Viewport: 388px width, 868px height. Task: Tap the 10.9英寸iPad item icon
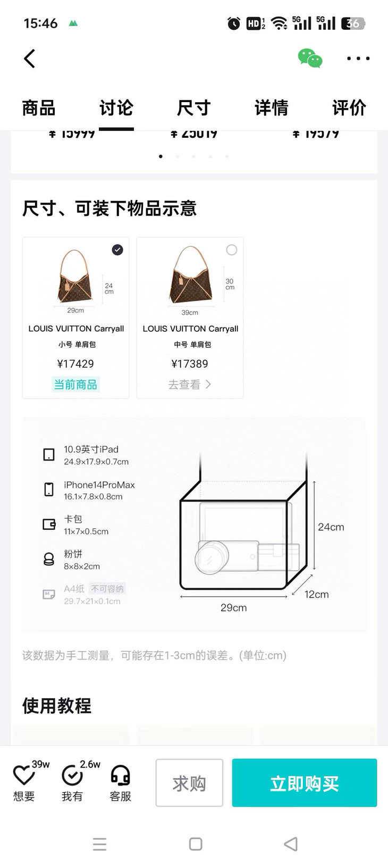pos(49,455)
